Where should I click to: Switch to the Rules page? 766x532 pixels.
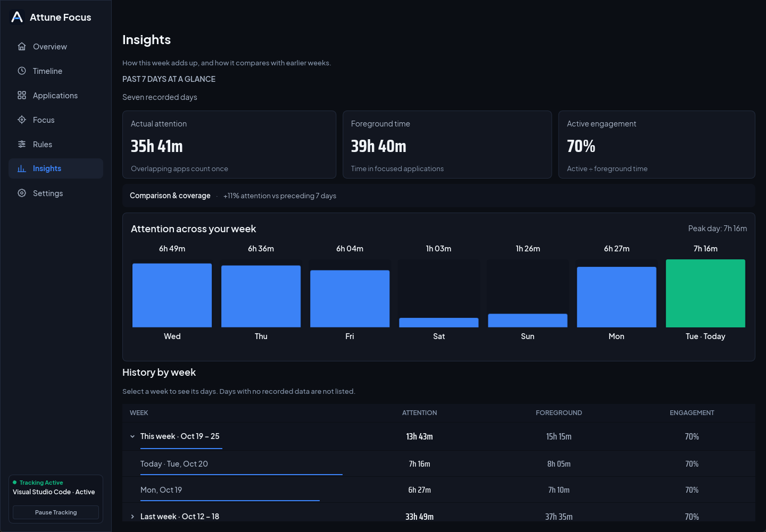point(56,144)
